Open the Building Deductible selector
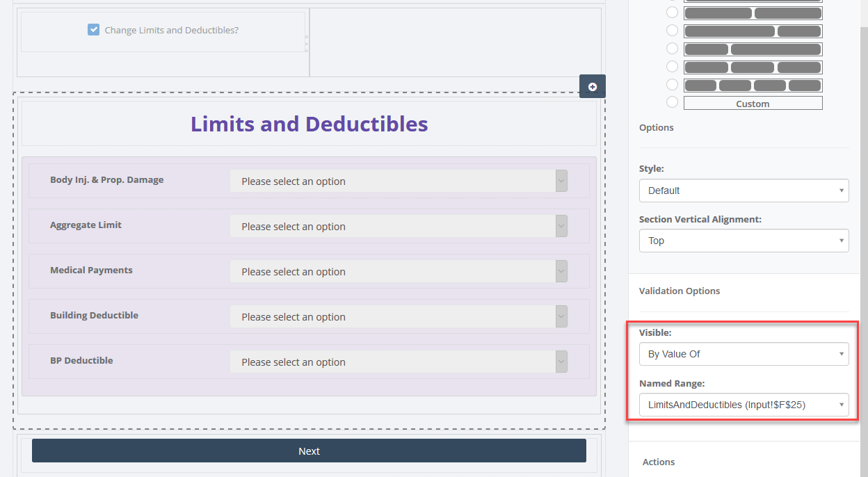Screen dimensions: 868x477 (399, 316)
